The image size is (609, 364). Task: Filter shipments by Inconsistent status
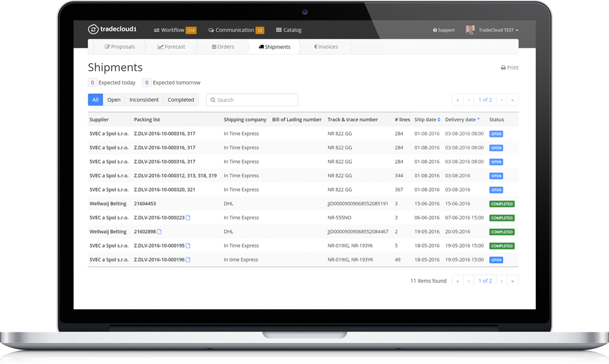click(x=144, y=100)
